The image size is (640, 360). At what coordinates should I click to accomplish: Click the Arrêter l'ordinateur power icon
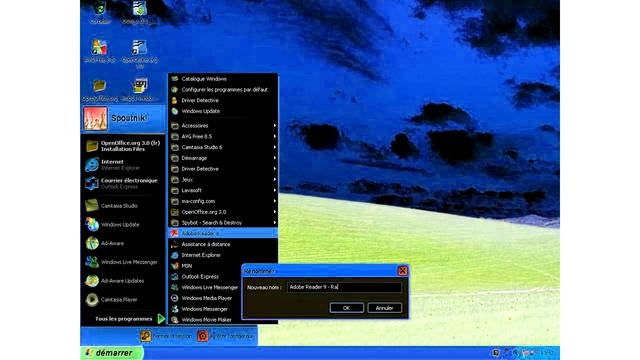coord(202,336)
